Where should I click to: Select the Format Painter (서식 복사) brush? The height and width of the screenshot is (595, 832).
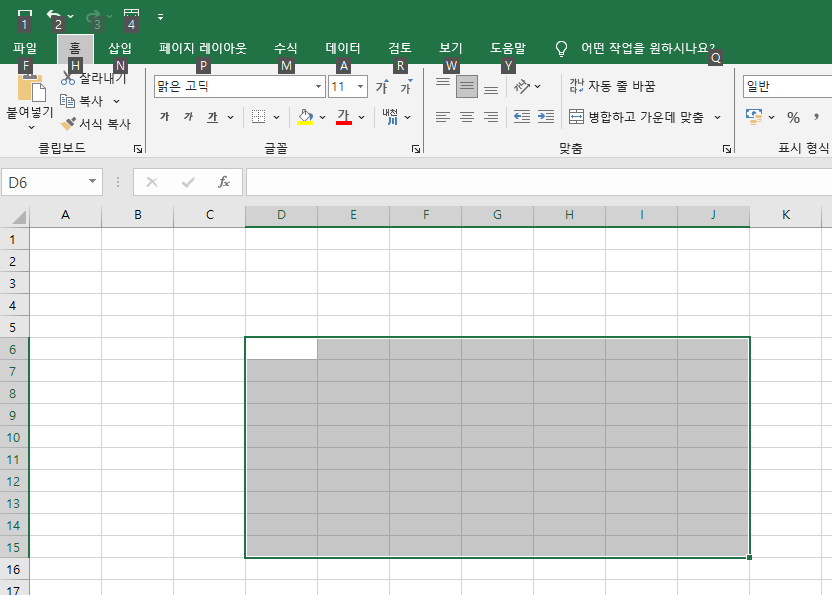point(68,124)
